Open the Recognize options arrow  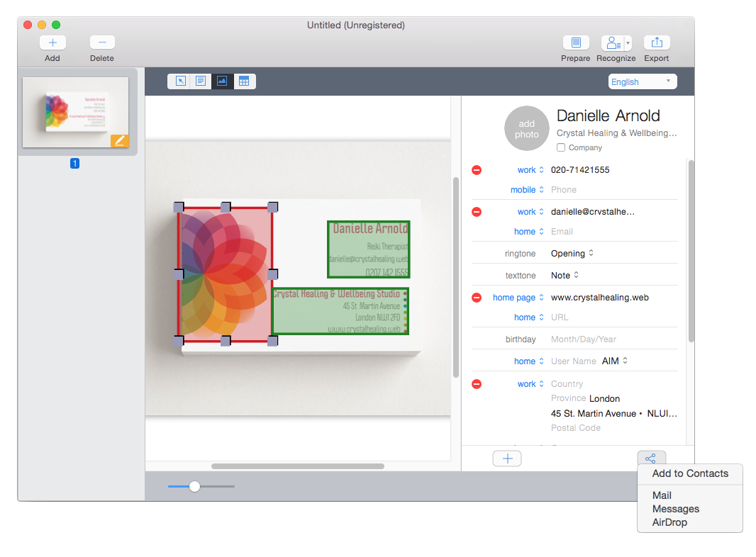[x=628, y=43]
